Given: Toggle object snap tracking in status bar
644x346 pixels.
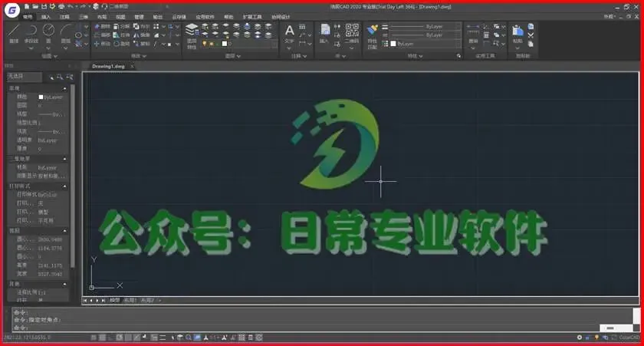Looking at the screenshot, I should pyautogui.click(x=136, y=338).
